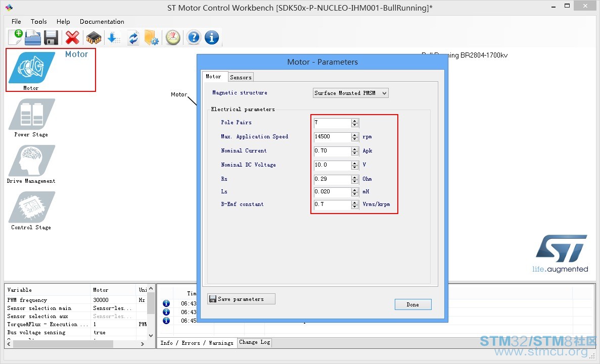Screen dimensions: 600x364
Task: Click the blue download arrow toolbar icon
Action: (114, 37)
